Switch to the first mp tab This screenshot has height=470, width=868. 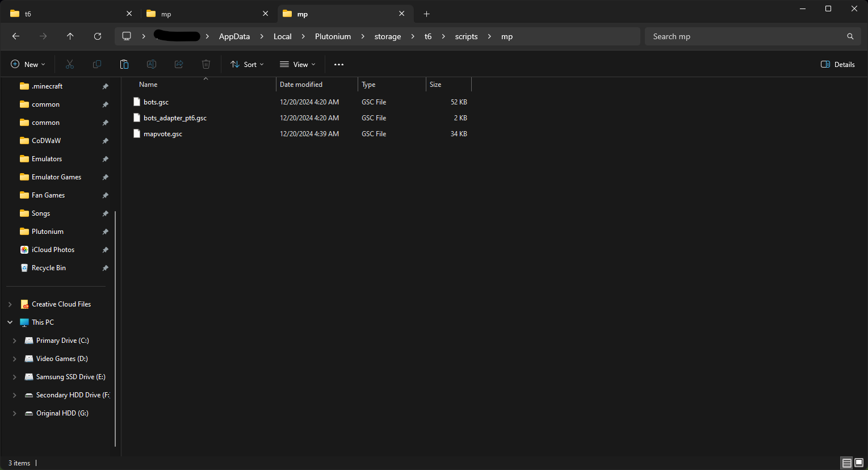point(207,14)
